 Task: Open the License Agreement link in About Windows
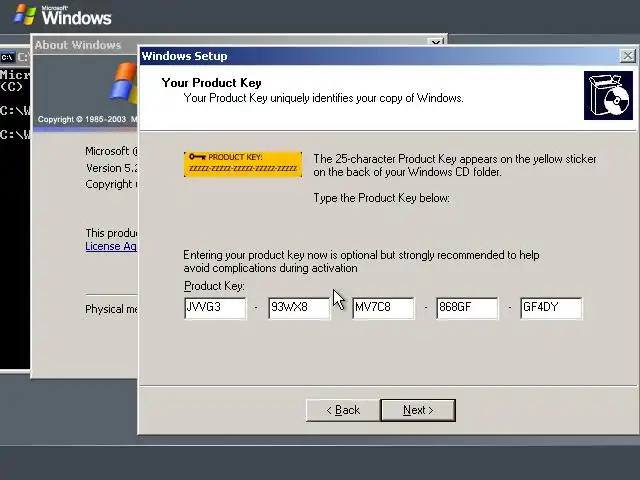pos(111,246)
